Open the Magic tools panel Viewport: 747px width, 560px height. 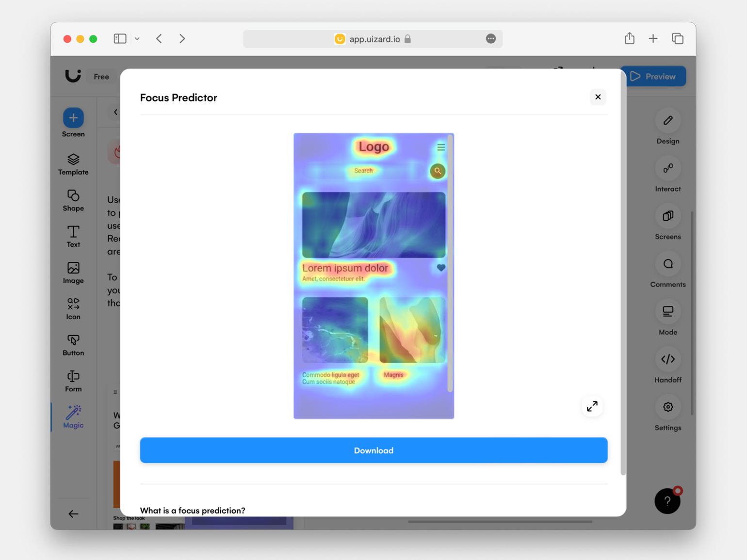pyautogui.click(x=73, y=417)
